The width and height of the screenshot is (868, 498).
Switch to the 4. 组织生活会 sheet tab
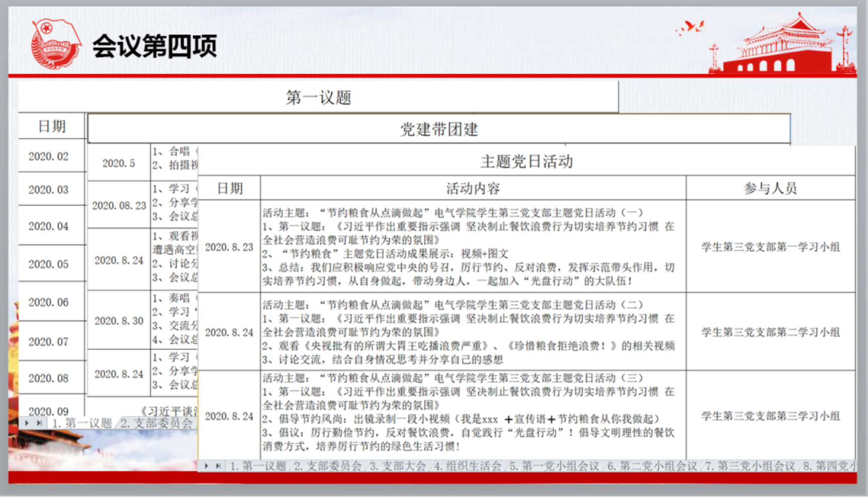[x=468, y=466]
